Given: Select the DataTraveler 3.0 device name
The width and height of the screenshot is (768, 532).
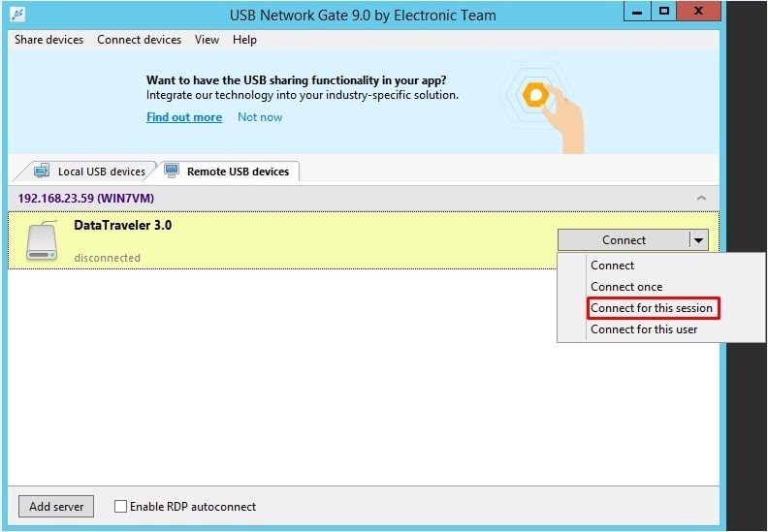Looking at the screenshot, I should tap(123, 225).
